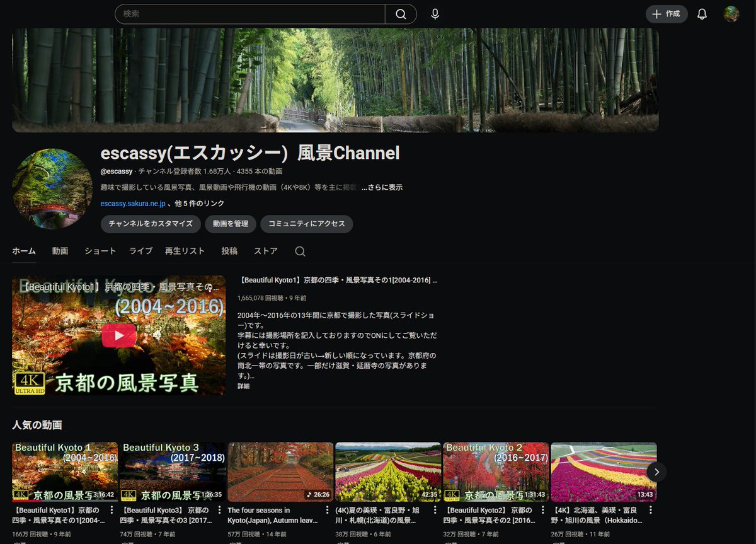Open autumn leaves thumbnail 26:26
Viewport: 756px width, 544px height.
tap(280, 472)
